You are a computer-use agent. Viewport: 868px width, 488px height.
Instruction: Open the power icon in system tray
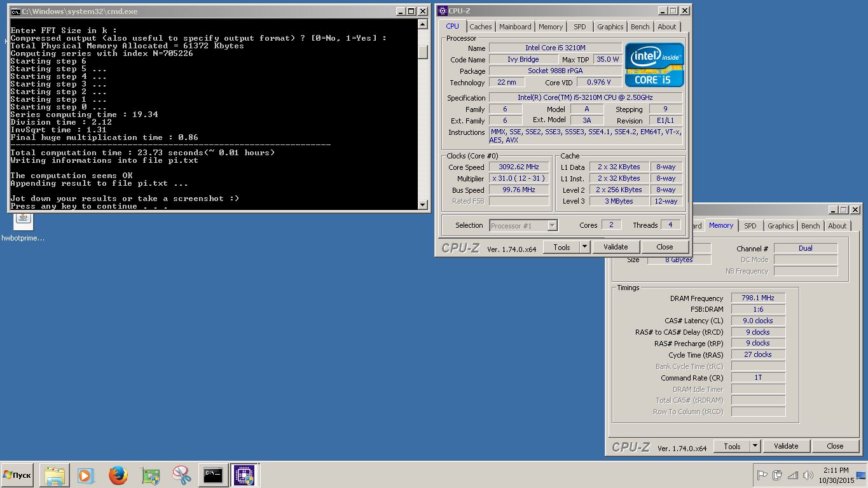[x=777, y=475]
